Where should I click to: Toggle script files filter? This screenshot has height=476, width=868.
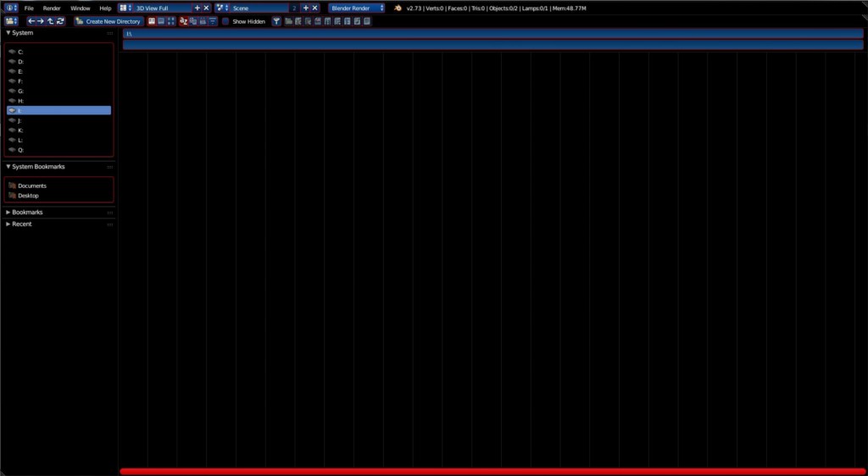[337, 21]
